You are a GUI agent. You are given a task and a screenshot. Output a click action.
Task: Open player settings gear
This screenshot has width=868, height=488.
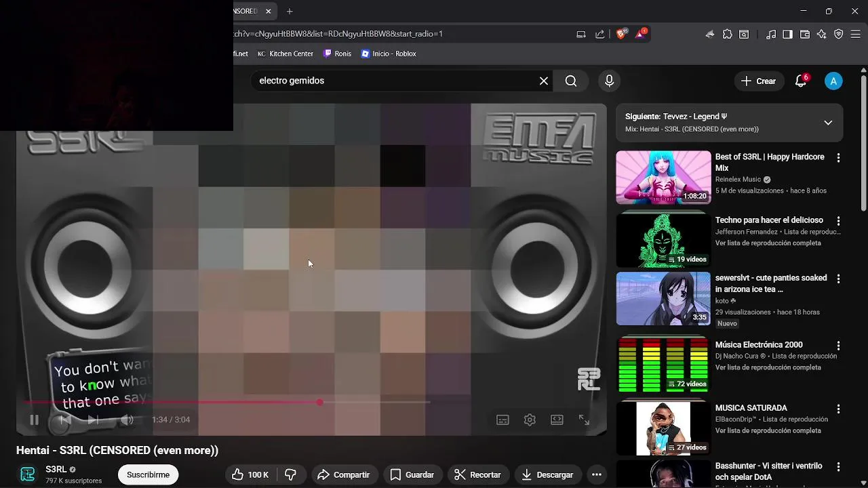pos(530,420)
